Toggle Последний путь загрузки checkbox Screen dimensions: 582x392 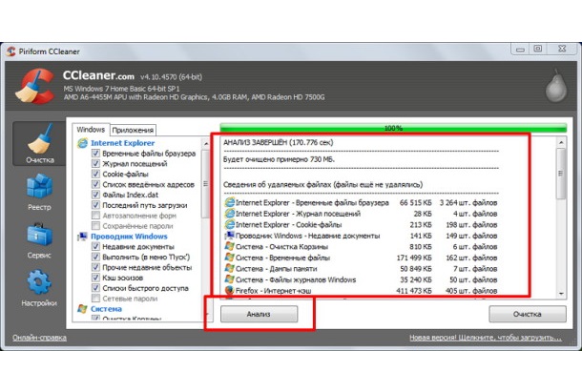[x=95, y=205]
